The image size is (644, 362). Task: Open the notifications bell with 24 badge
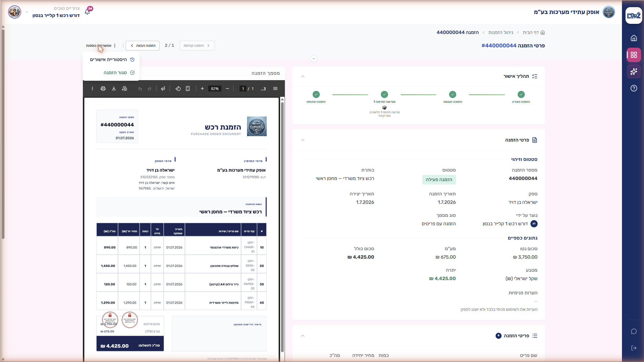click(x=88, y=12)
